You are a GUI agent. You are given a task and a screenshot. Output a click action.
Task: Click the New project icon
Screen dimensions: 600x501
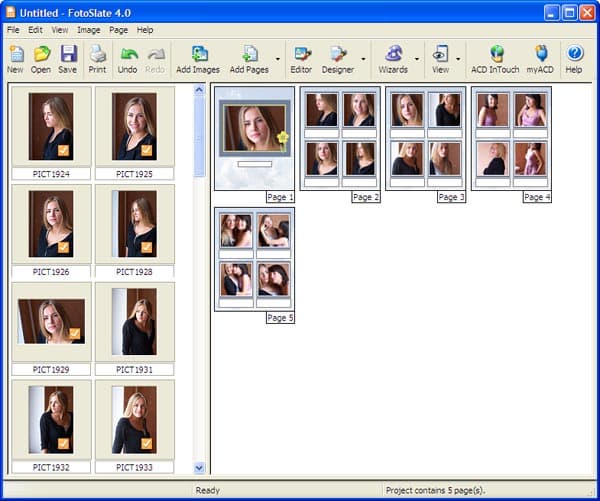15,59
